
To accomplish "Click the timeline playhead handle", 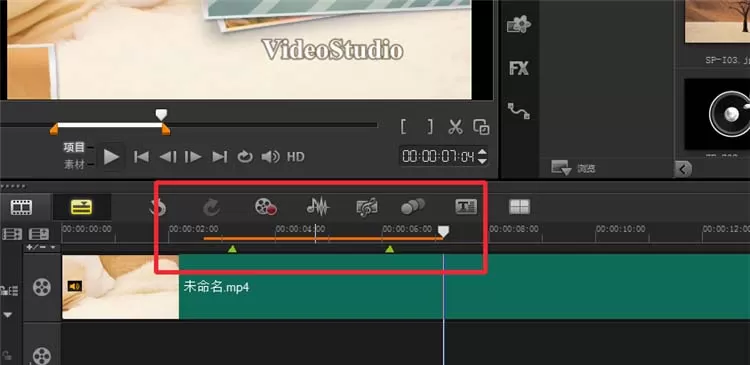I will [444, 232].
